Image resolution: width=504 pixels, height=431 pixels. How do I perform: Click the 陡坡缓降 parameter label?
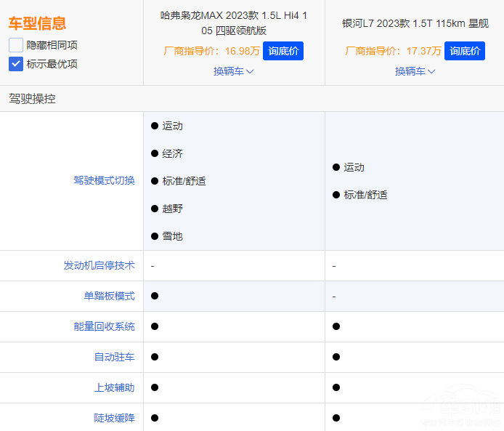coord(114,418)
